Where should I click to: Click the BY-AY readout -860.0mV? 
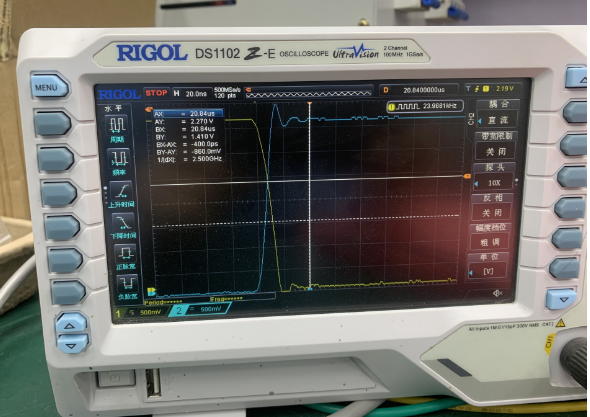tap(205, 151)
